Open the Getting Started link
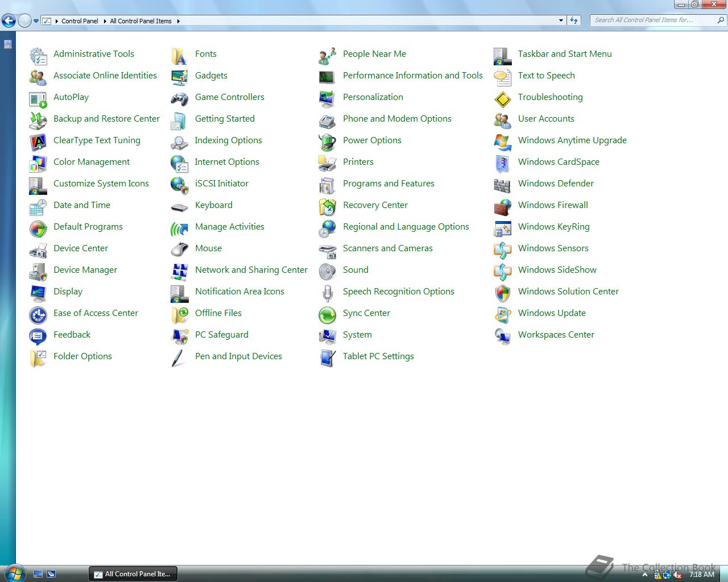 coord(225,119)
